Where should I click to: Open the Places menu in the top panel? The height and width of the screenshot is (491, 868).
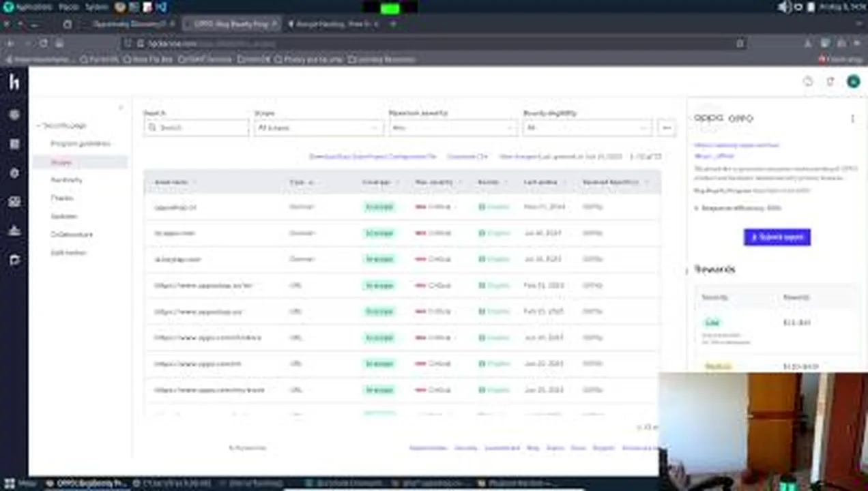pos(68,7)
